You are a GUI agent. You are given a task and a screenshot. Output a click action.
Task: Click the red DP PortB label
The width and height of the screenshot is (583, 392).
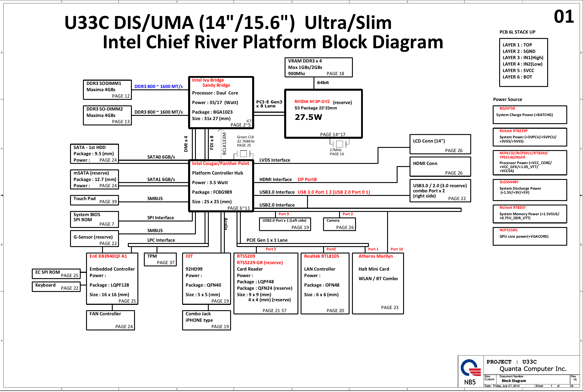click(x=307, y=179)
